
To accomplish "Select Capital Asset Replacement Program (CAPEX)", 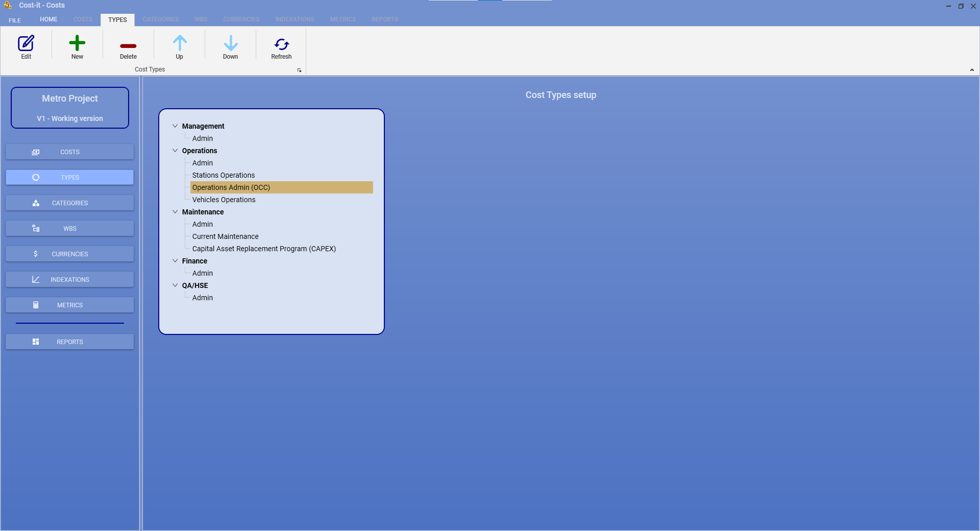I will tap(264, 249).
